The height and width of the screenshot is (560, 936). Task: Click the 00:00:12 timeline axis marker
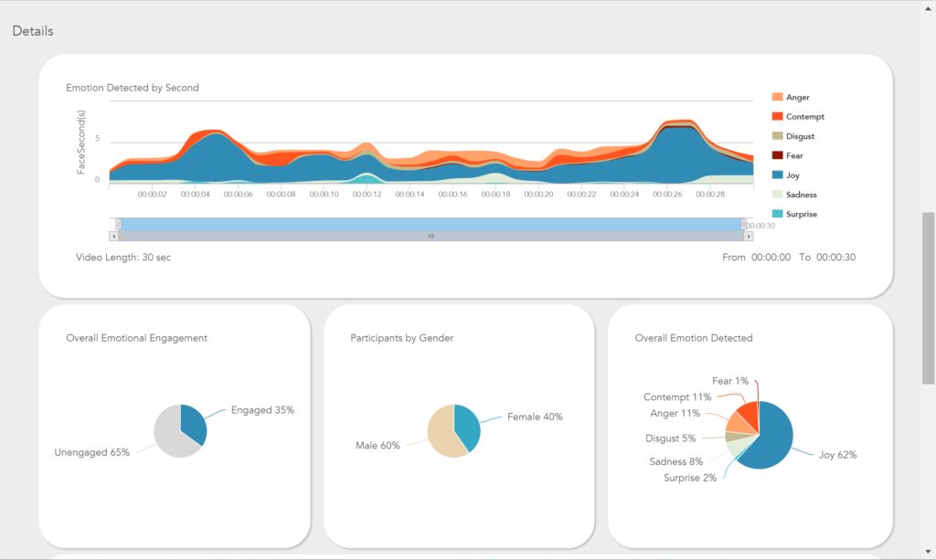pos(367,194)
